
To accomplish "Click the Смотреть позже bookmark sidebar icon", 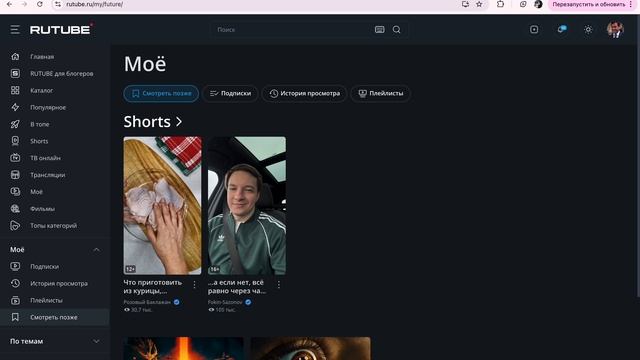I will pyautogui.click(x=15, y=317).
